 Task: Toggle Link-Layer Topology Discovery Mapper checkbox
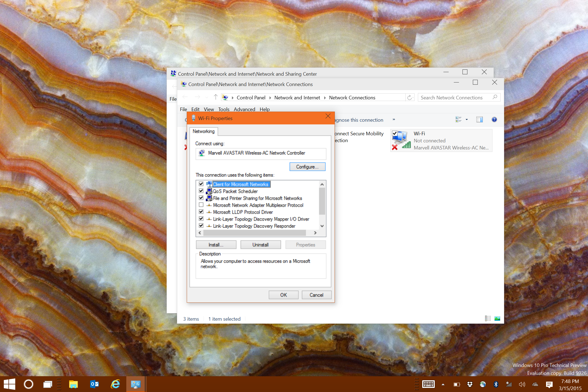click(201, 219)
